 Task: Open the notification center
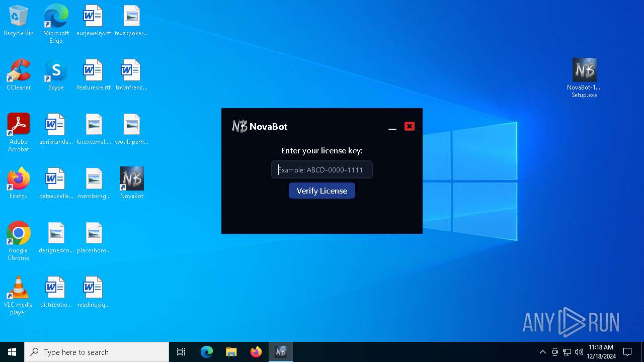[627, 352]
